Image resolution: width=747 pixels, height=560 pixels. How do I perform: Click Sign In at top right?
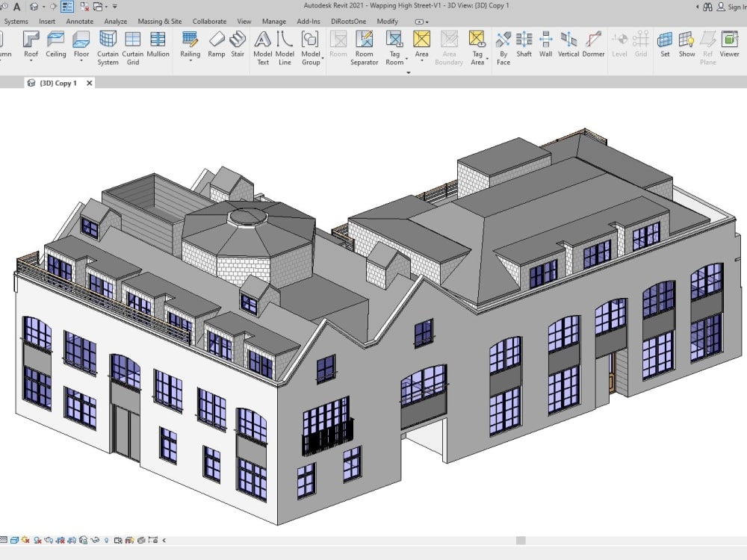click(x=732, y=7)
